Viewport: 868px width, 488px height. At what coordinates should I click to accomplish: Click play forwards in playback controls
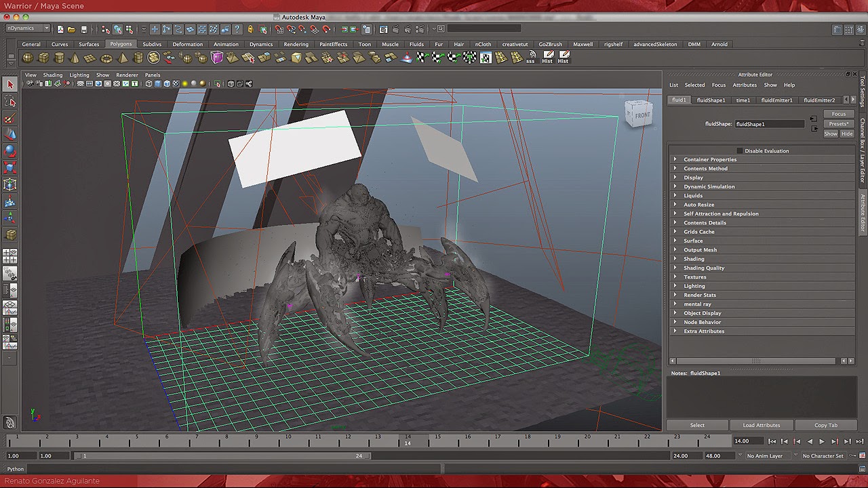tap(822, 441)
